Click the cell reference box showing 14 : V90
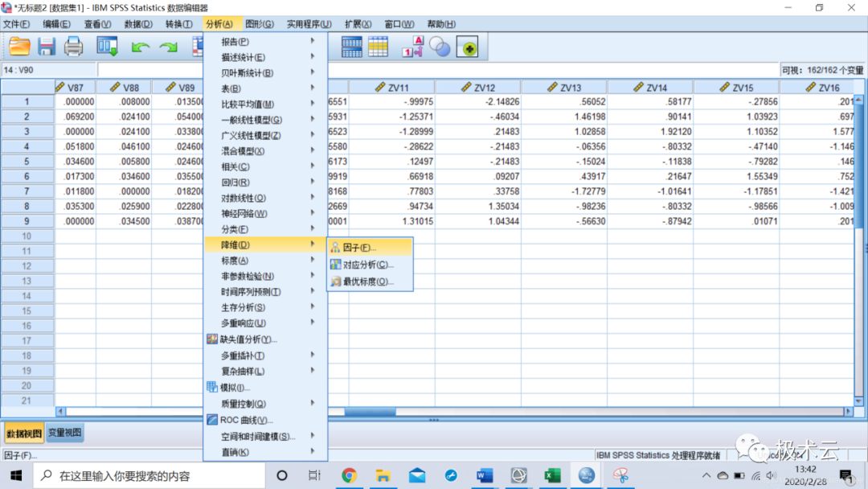The width and height of the screenshot is (868, 489). [x=49, y=70]
